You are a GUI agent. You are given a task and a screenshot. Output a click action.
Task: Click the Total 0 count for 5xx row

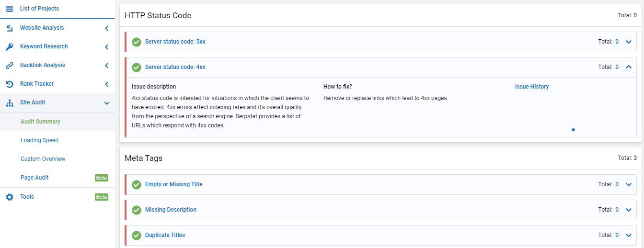click(617, 42)
